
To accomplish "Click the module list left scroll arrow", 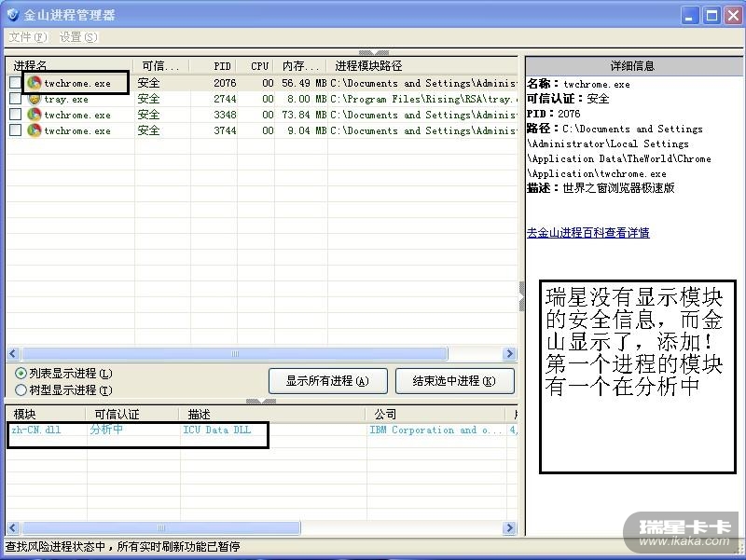I will (x=12, y=527).
